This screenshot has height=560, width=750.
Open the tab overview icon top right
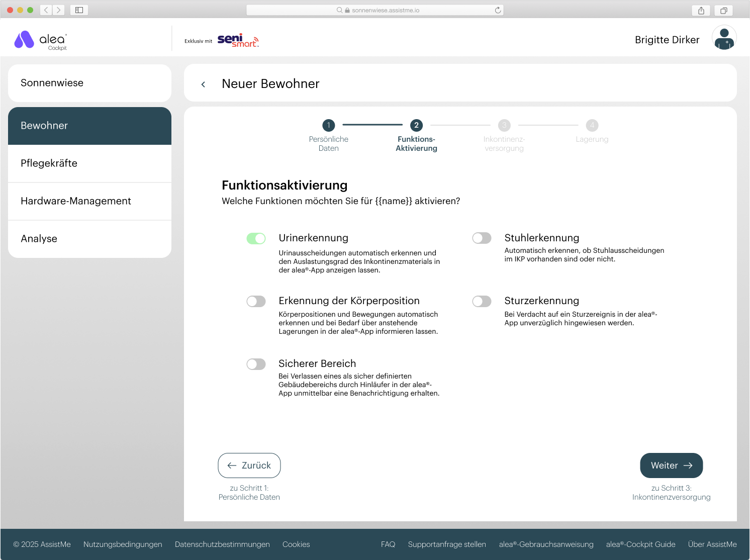coord(724,10)
